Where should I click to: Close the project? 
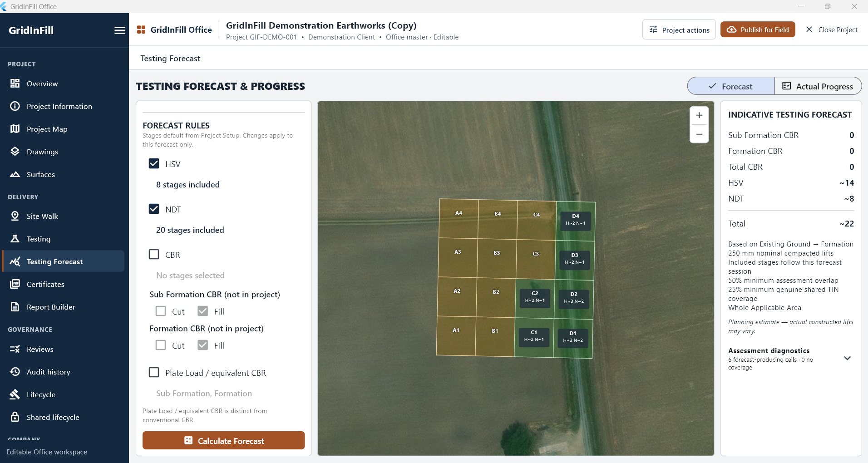point(832,30)
